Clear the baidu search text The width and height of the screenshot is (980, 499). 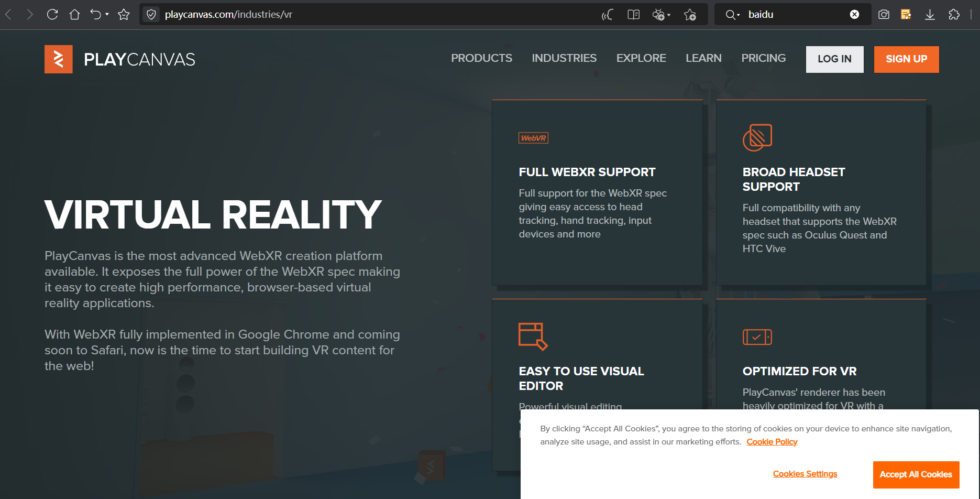pyautogui.click(x=854, y=15)
